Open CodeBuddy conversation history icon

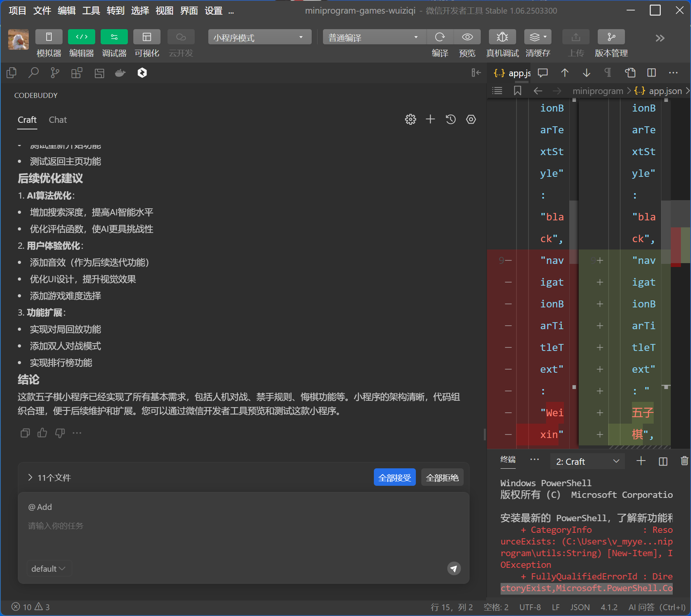[x=450, y=119]
